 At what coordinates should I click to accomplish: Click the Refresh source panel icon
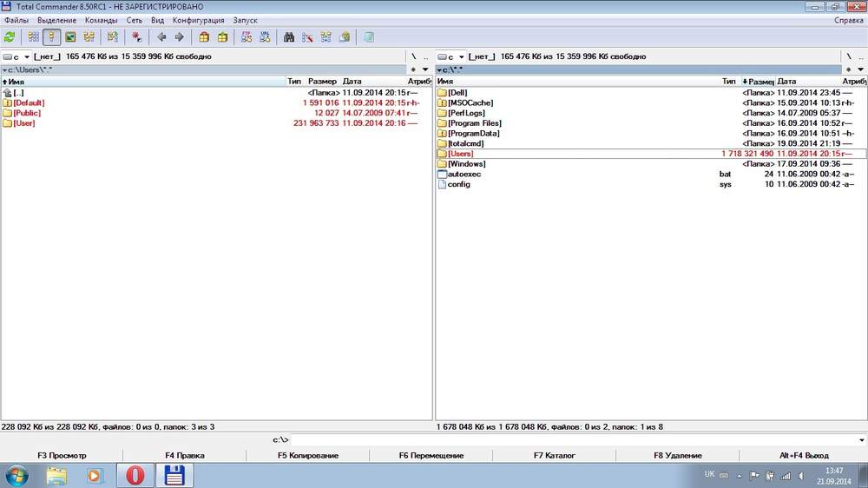pos(10,37)
